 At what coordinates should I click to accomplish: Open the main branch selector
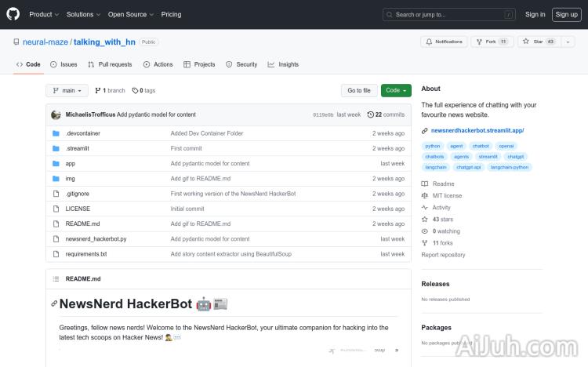67,90
